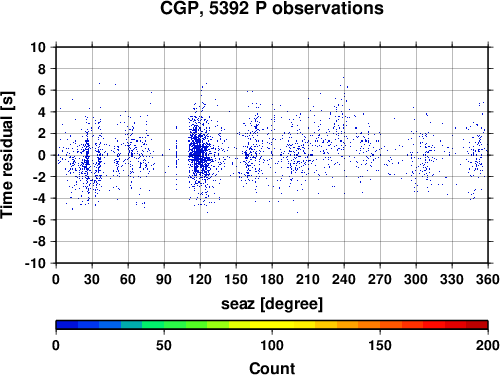
Task: Click the "200" label under the Count colorbar
Action: click(x=488, y=345)
